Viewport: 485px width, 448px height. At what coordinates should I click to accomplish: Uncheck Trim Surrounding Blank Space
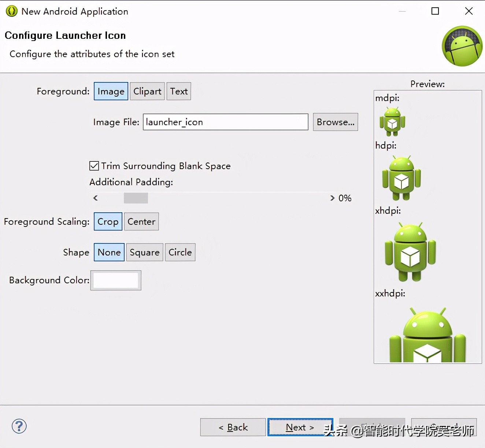(x=94, y=166)
